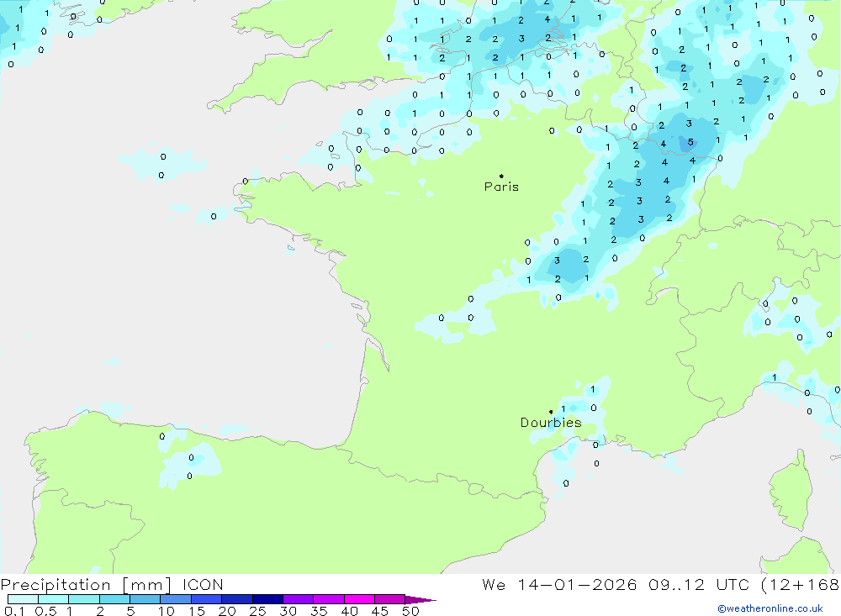The width and height of the screenshot is (841, 616).
Task: Click the 45–50 mm legend swatch
Action: coord(390,599)
